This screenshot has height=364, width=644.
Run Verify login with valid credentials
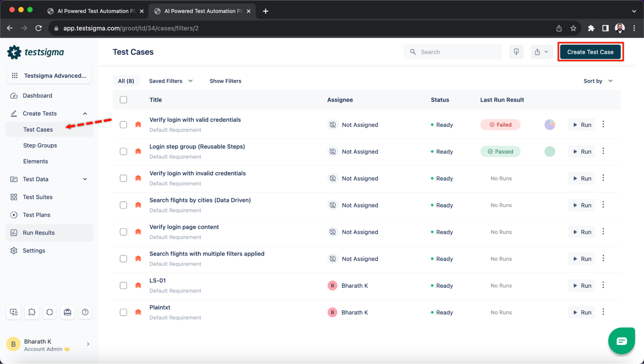click(582, 125)
